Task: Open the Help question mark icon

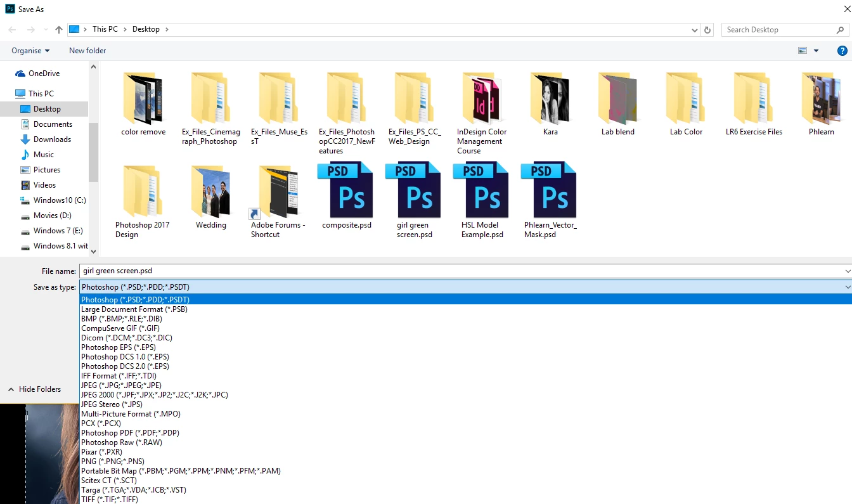Action: point(842,51)
